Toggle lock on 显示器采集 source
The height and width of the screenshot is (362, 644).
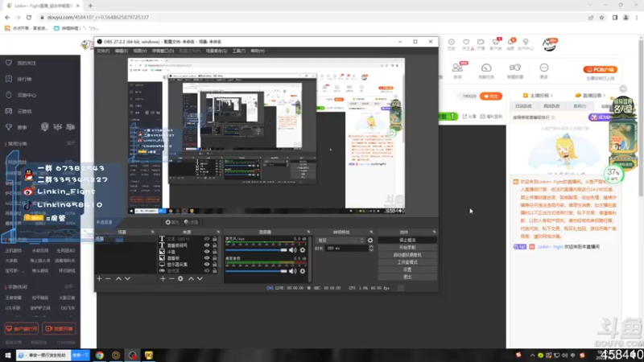click(x=214, y=265)
